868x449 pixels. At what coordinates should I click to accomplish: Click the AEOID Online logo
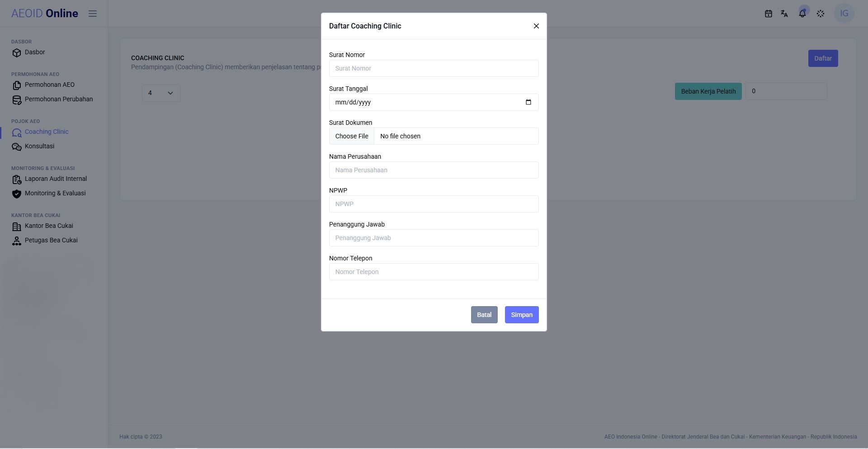pyautogui.click(x=45, y=14)
